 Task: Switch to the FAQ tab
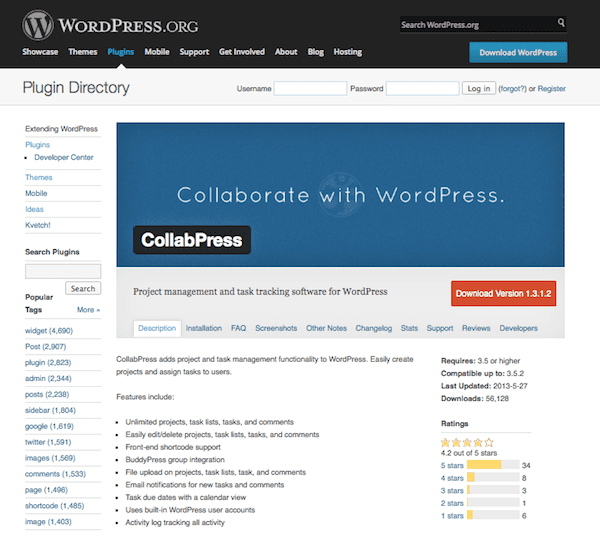click(238, 328)
